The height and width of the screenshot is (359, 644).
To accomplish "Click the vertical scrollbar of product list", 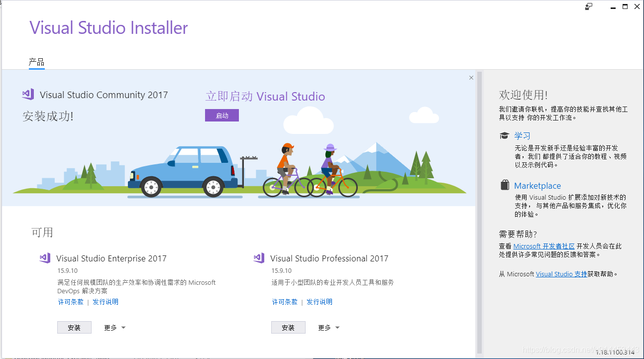I will 480,212.
